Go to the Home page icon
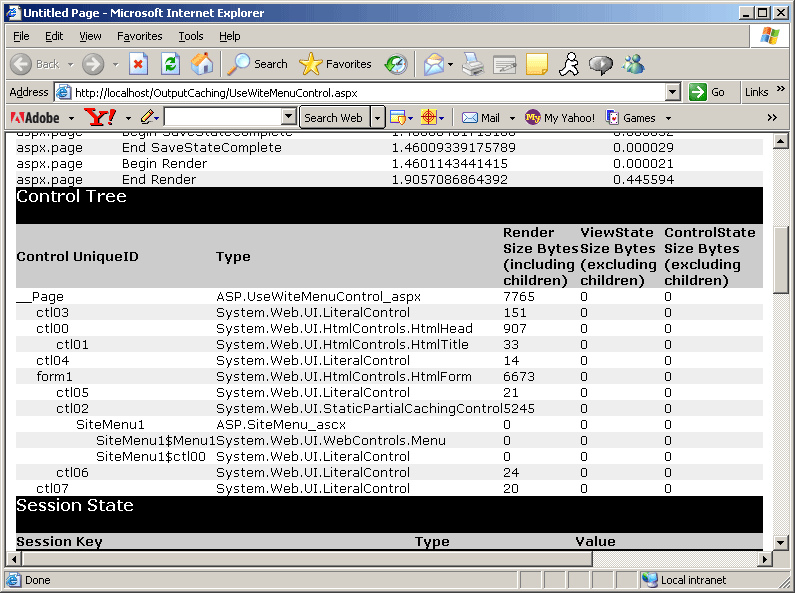Image resolution: width=795 pixels, height=593 pixels. pos(202,64)
